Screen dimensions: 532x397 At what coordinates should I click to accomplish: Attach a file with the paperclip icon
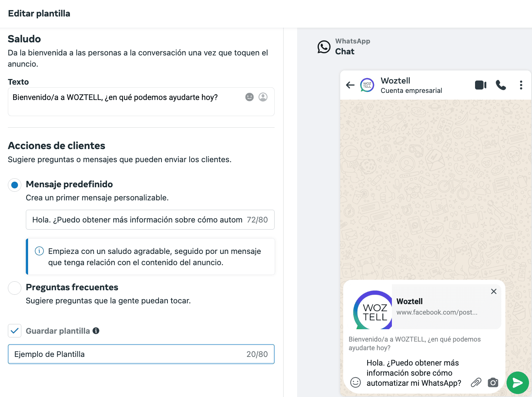476,382
